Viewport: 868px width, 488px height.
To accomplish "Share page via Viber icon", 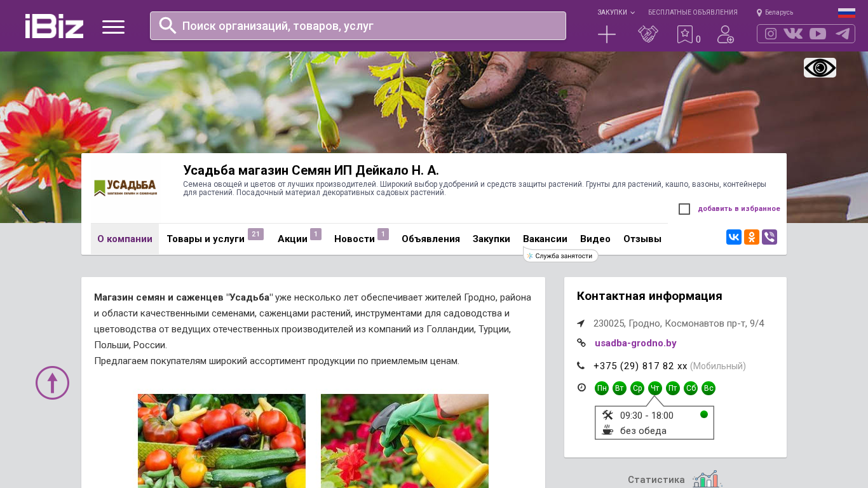I will [x=770, y=237].
